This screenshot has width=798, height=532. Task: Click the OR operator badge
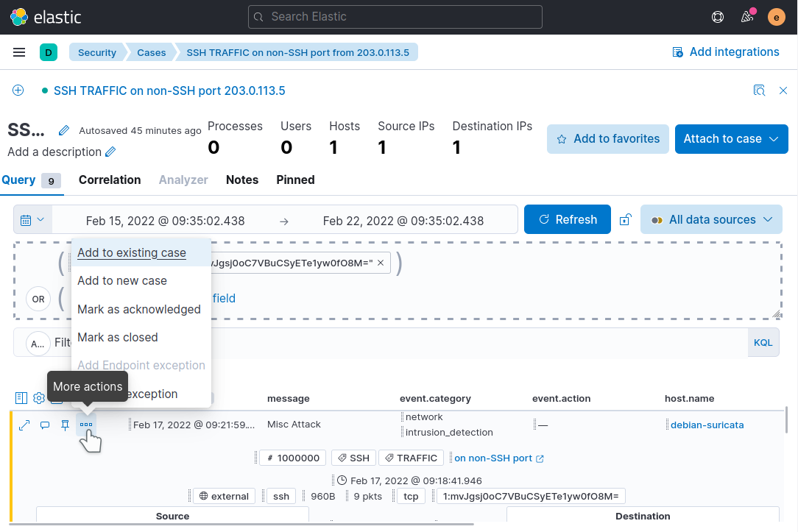[x=38, y=299]
